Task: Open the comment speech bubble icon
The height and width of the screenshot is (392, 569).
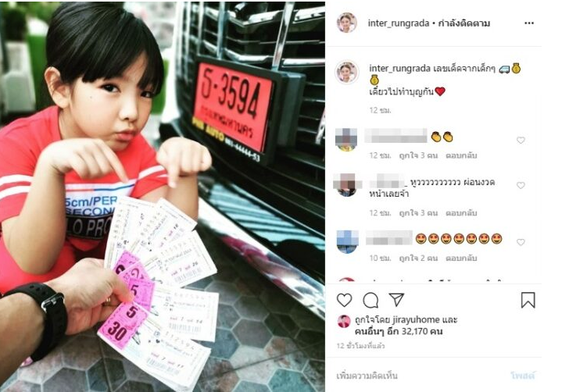Action: pyautogui.click(x=370, y=301)
